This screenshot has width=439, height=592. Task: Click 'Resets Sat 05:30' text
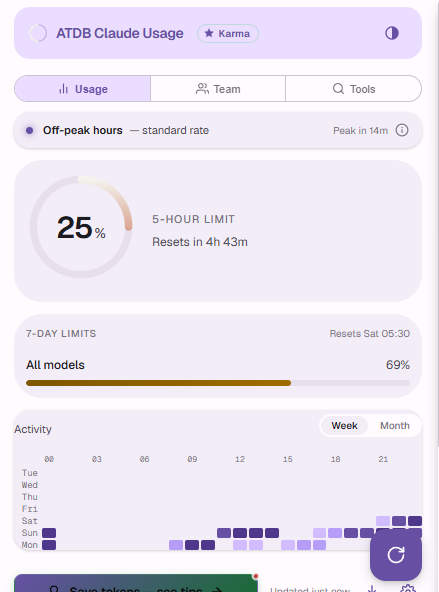(370, 334)
